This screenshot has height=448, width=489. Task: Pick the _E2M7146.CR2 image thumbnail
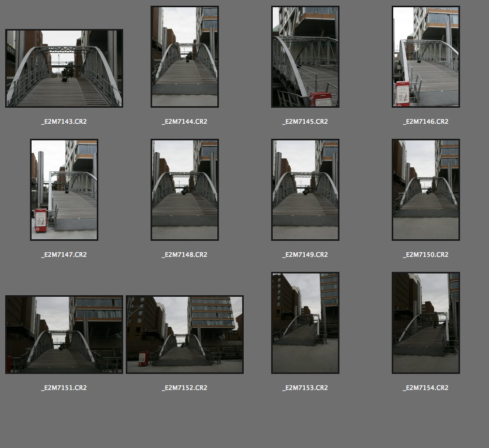pos(426,56)
